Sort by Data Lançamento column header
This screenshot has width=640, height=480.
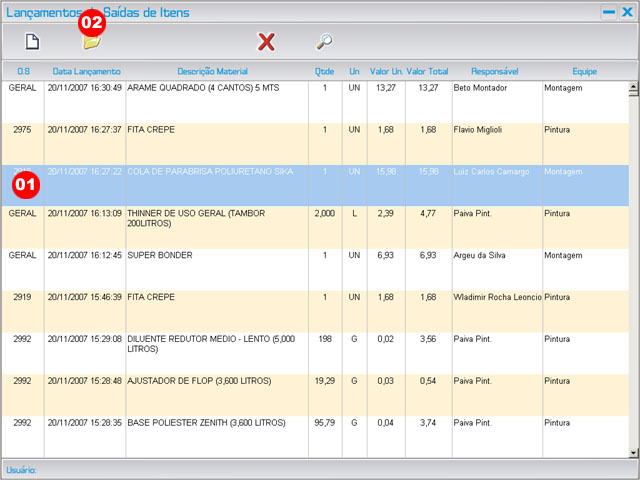coord(86,72)
